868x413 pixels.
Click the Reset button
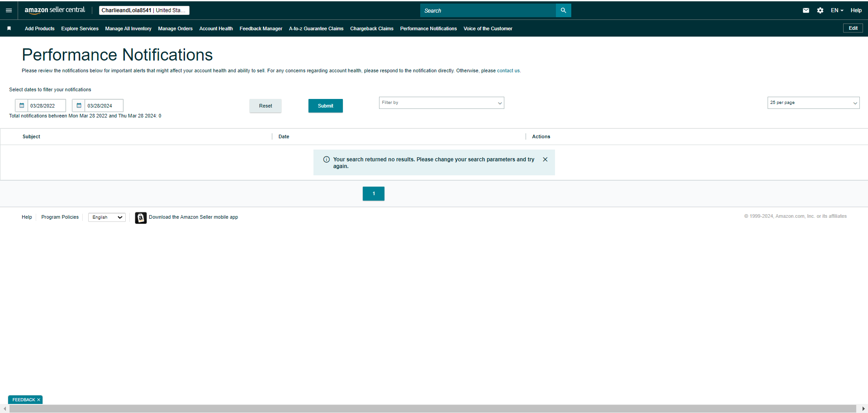point(266,106)
